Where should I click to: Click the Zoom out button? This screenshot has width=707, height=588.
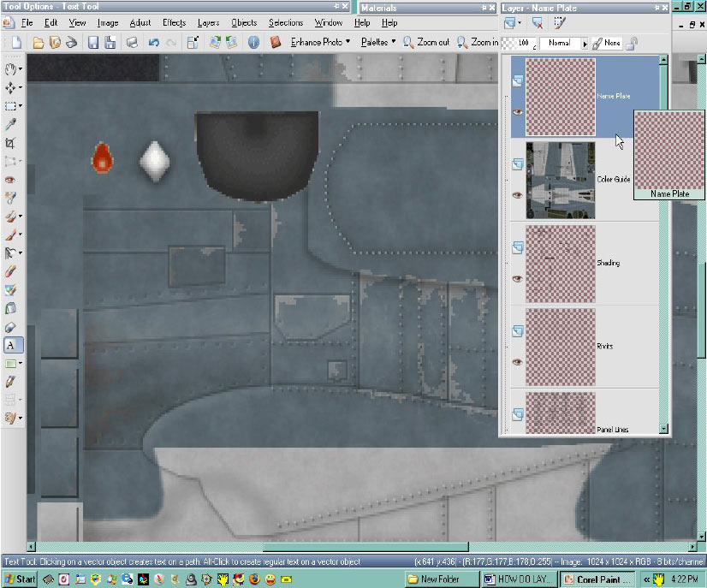click(426, 43)
